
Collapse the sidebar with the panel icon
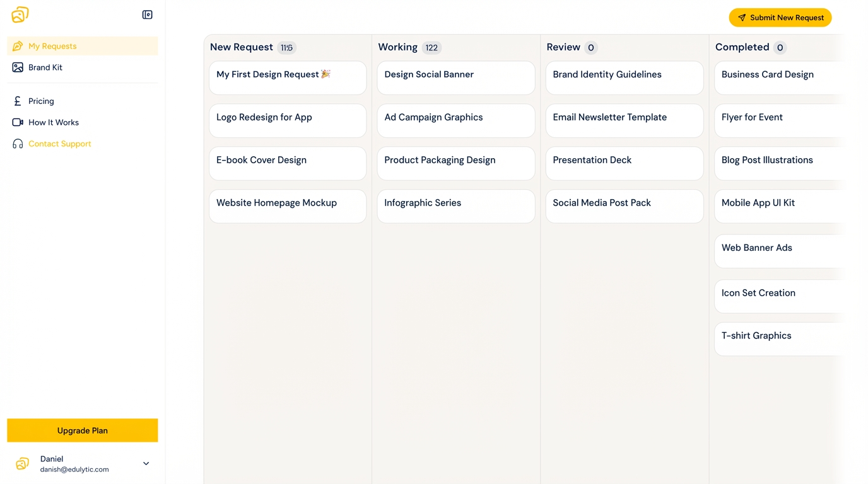point(148,14)
